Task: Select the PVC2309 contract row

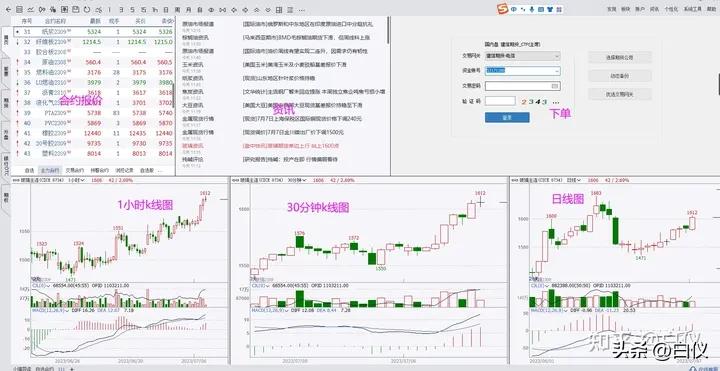Action: 93,123
